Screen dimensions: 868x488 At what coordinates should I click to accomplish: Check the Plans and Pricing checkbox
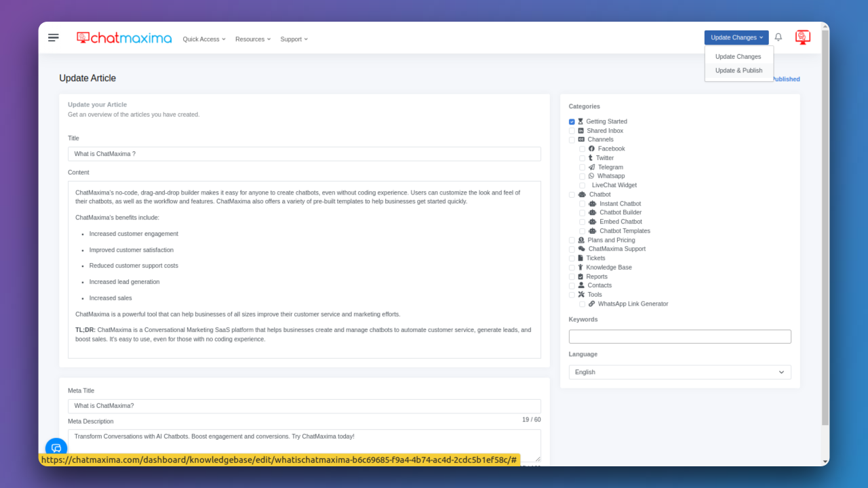point(572,240)
